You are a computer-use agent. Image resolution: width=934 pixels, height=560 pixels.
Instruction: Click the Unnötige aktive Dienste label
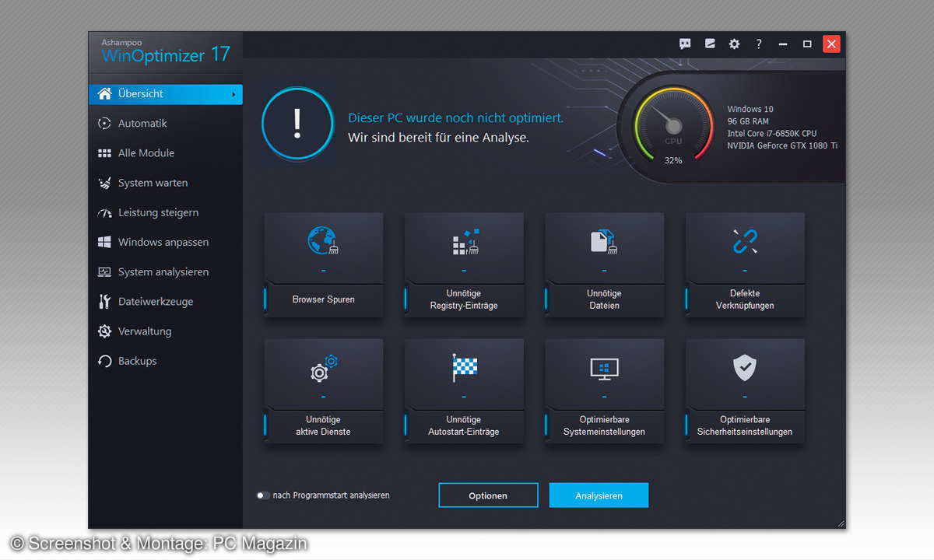(x=323, y=425)
